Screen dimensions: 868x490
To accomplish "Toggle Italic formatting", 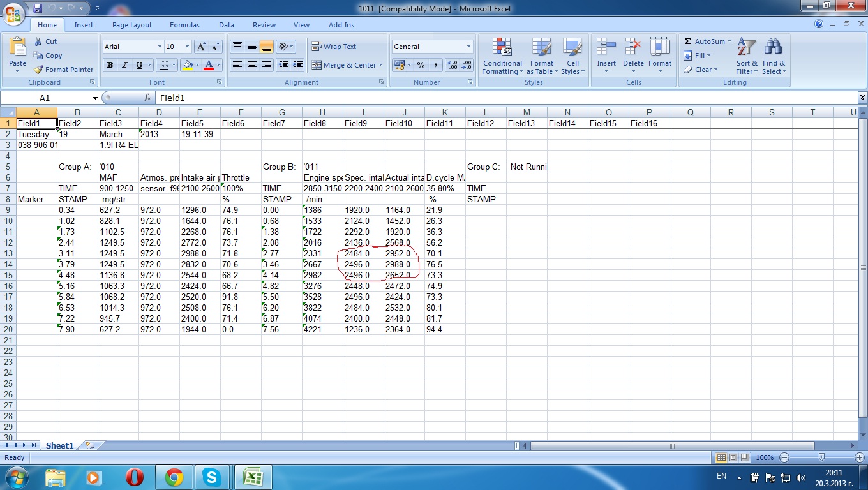I will tap(124, 65).
